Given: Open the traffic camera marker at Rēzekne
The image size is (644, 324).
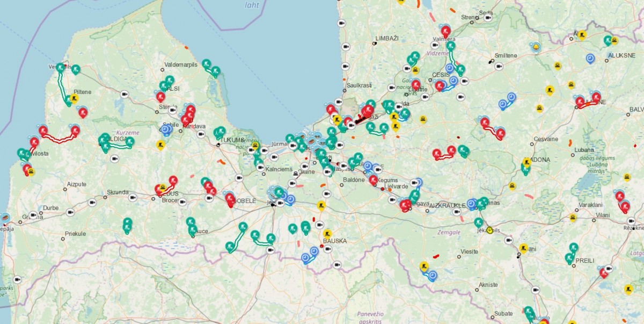Looking at the screenshot, I should tap(631, 221).
